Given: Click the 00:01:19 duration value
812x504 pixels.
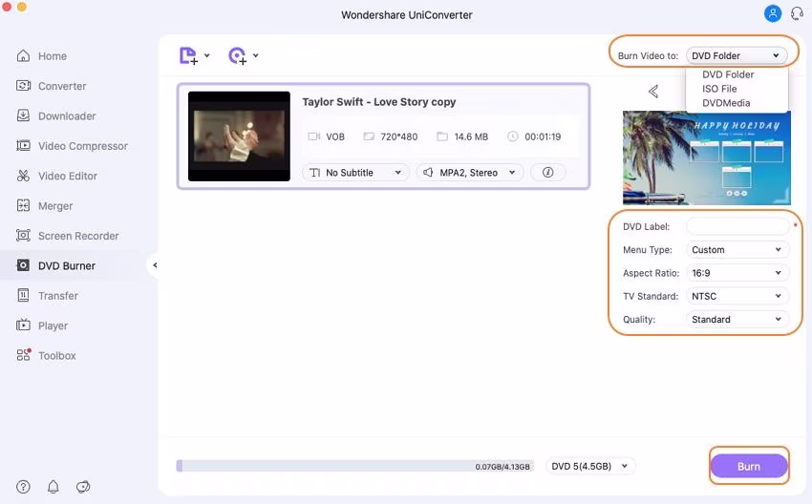Looking at the screenshot, I should [543, 136].
